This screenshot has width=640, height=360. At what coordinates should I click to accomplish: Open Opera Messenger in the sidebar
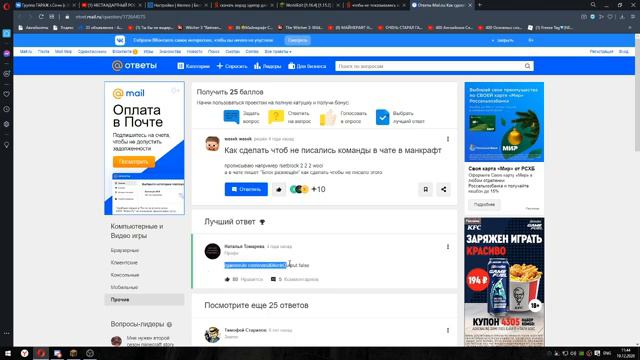7,53
